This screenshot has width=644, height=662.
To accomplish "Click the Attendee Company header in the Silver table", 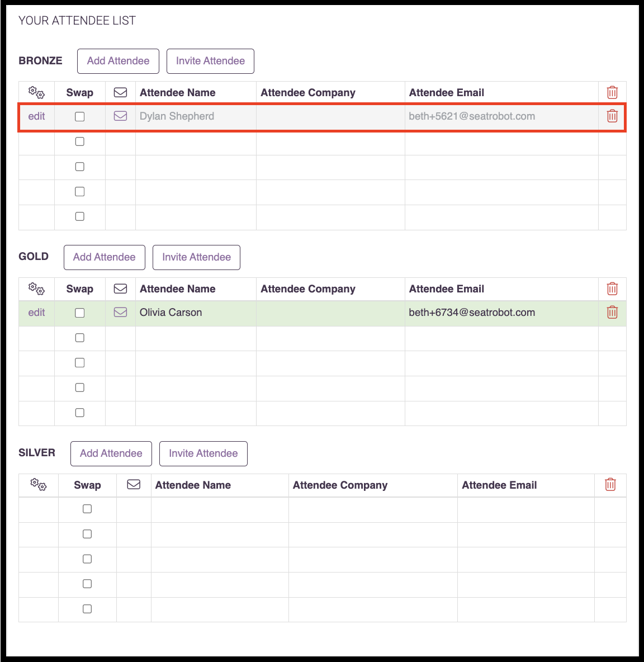I will (x=340, y=485).
